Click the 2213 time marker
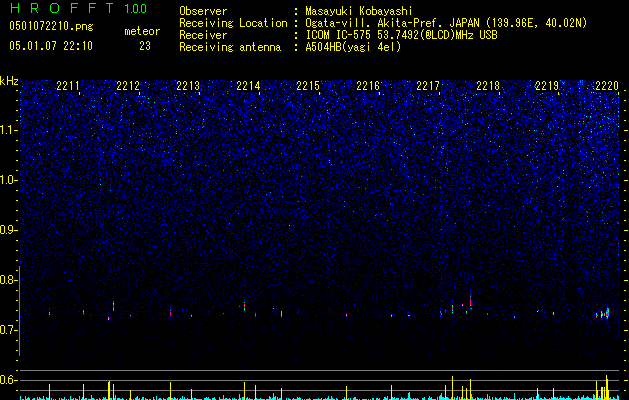629x400 pixels. (x=188, y=86)
